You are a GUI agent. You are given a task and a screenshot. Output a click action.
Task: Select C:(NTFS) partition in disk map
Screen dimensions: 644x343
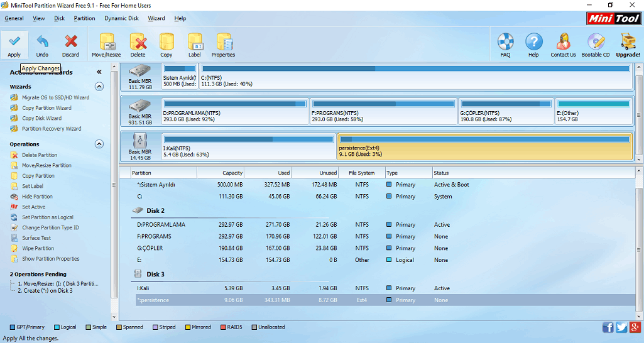coord(416,77)
